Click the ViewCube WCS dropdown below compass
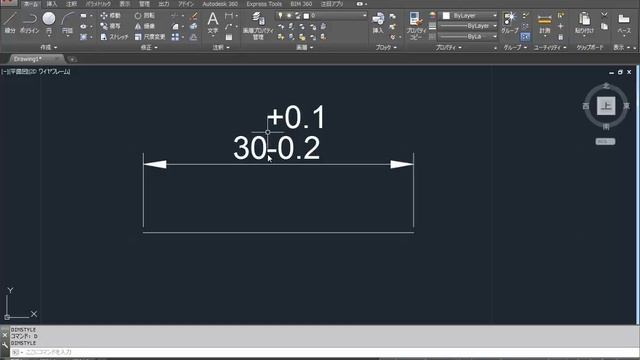 pyautogui.click(x=605, y=142)
